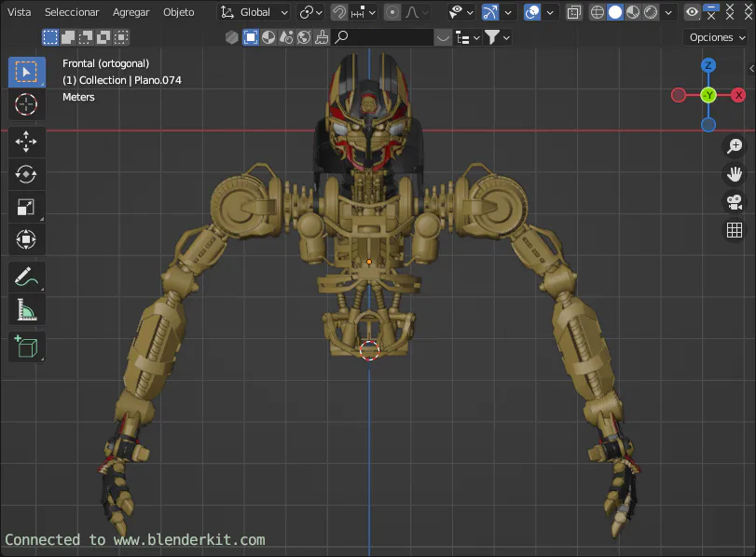Select the brush category icon

click(x=322, y=37)
